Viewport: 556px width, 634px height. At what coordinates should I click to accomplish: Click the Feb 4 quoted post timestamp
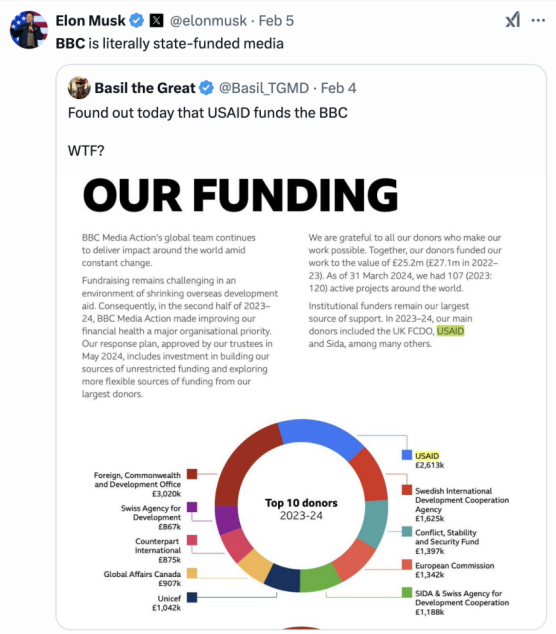[x=338, y=88]
